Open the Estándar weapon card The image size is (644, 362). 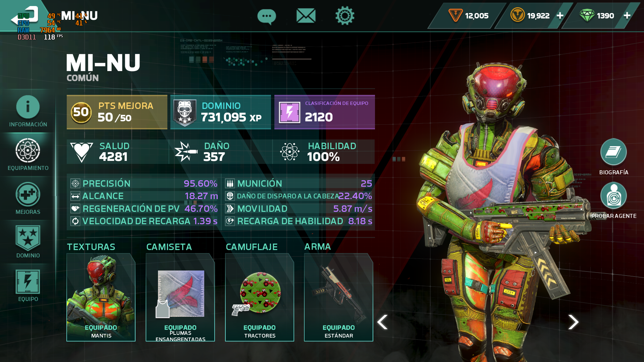click(338, 297)
